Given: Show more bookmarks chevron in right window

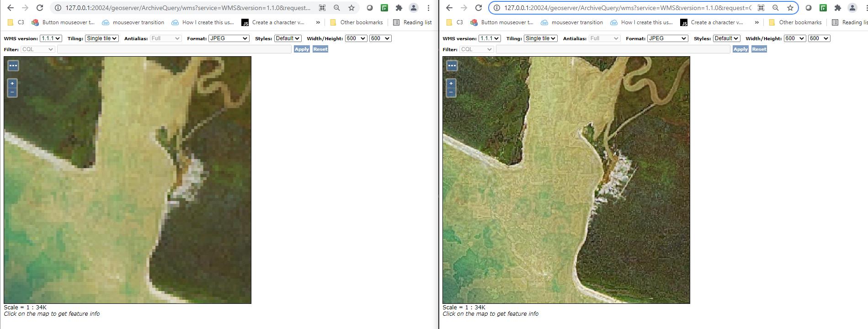Looking at the screenshot, I should [x=757, y=22].
